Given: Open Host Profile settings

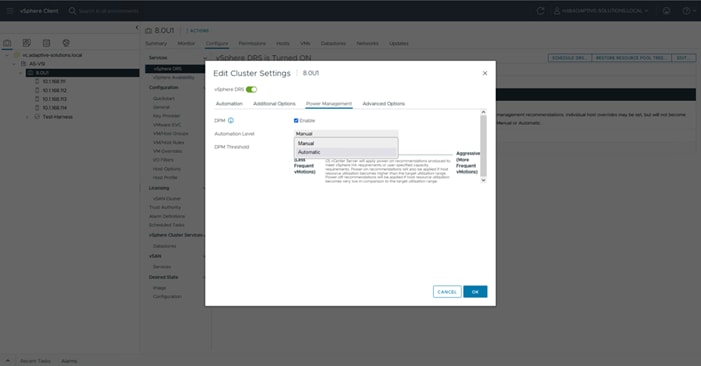Looking at the screenshot, I should [165, 177].
